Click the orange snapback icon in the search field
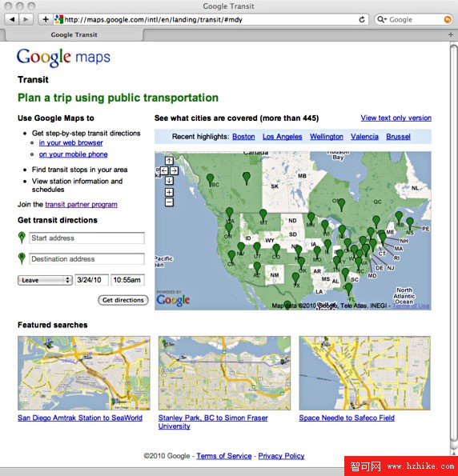 click(448, 20)
